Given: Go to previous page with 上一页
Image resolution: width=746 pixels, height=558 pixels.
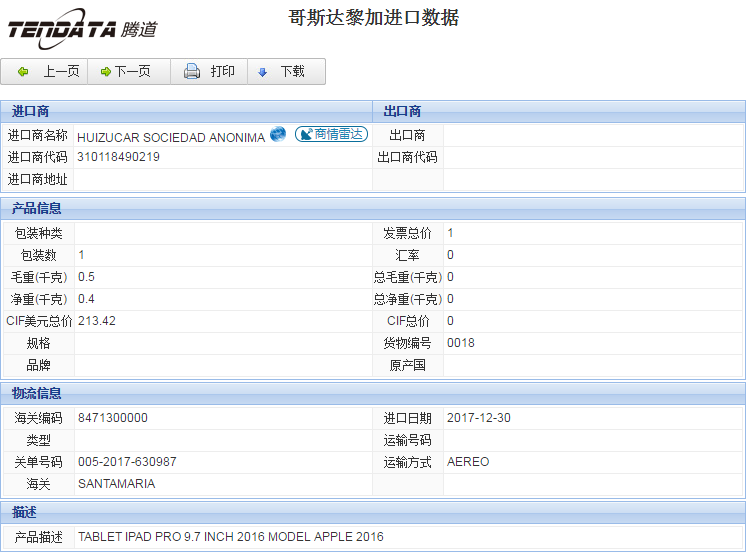Looking at the screenshot, I should pyautogui.click(x=49, y=72).
